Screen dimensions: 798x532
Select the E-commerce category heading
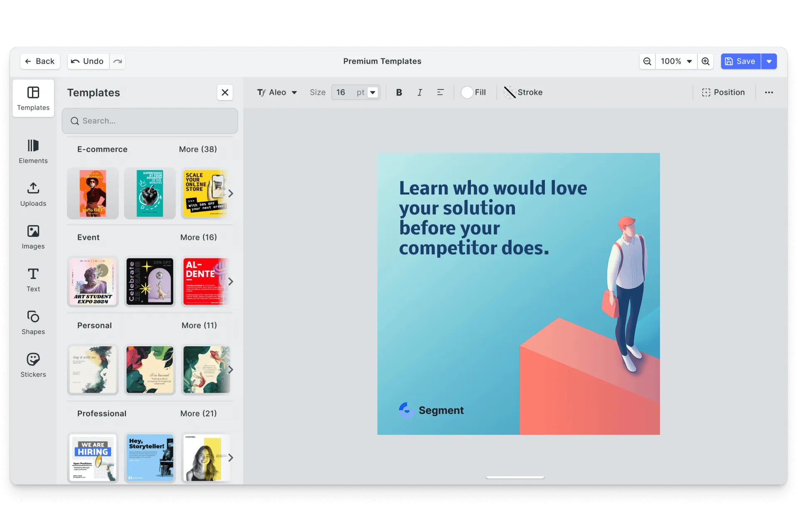tap(102, 149)
